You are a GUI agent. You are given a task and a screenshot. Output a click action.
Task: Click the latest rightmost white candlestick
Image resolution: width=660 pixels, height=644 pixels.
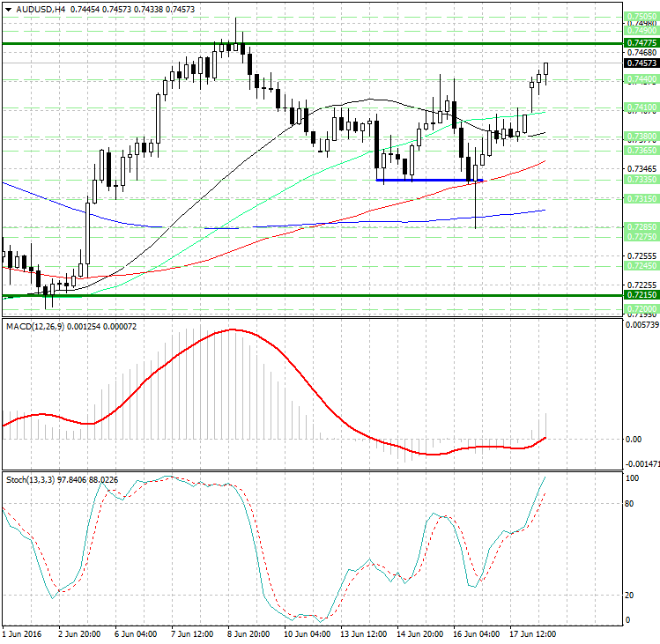546,69
